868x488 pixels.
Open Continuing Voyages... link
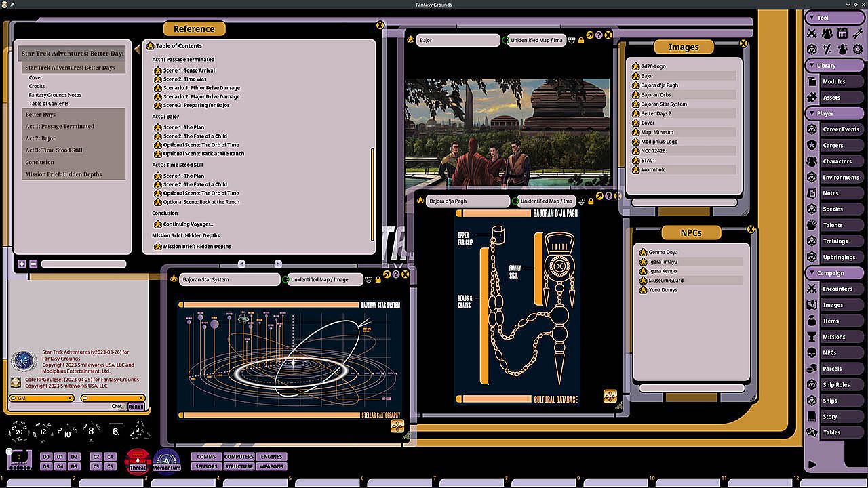(189, 224)
